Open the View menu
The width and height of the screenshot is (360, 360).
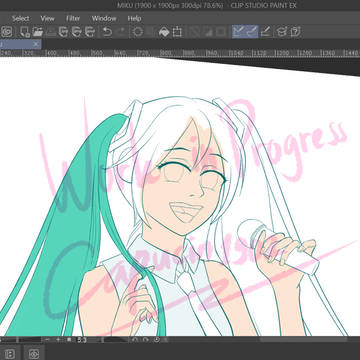[x=47, y=19]
